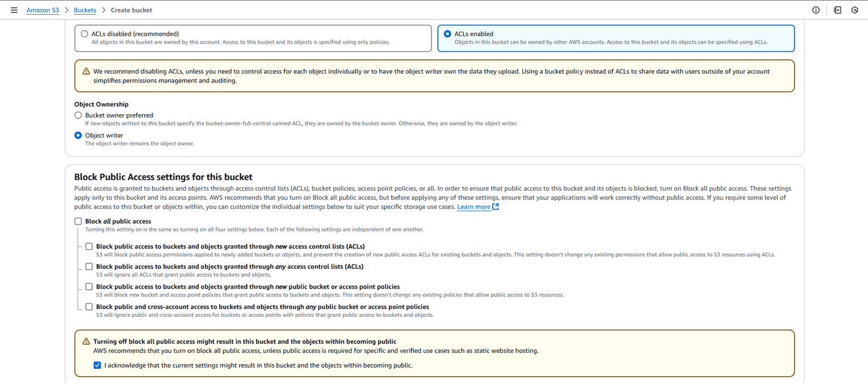Enable Block all public access checkbox
Viewport: 868px width, 383px height.
point(79,221)
